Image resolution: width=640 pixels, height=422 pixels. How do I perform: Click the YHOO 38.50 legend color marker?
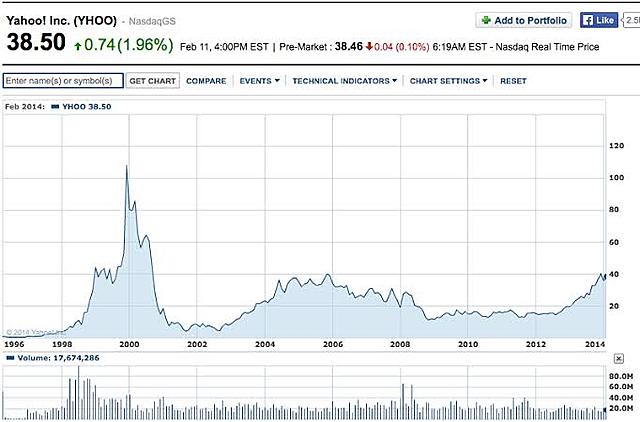pyautogui.click(x=55, y=107)
